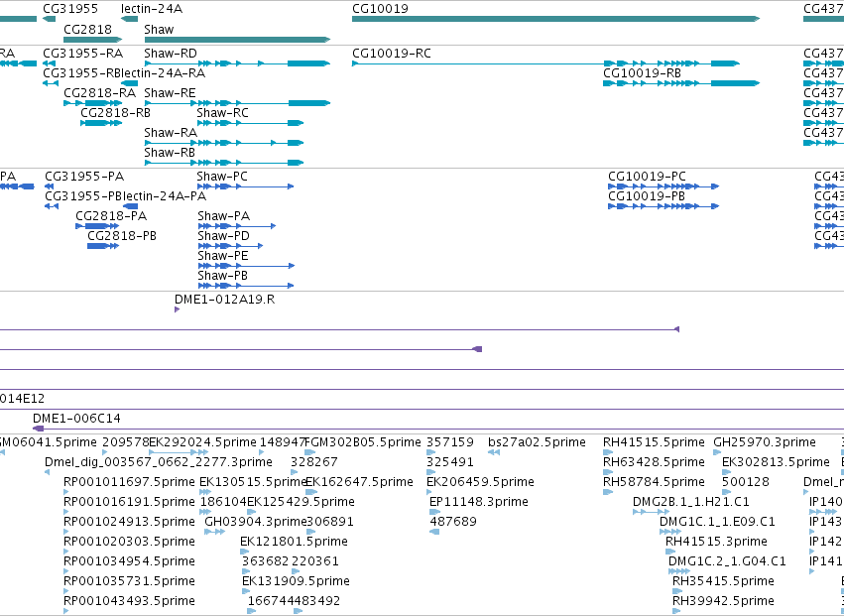Click the EK121801.5prime EST

[x=245, y=552]
